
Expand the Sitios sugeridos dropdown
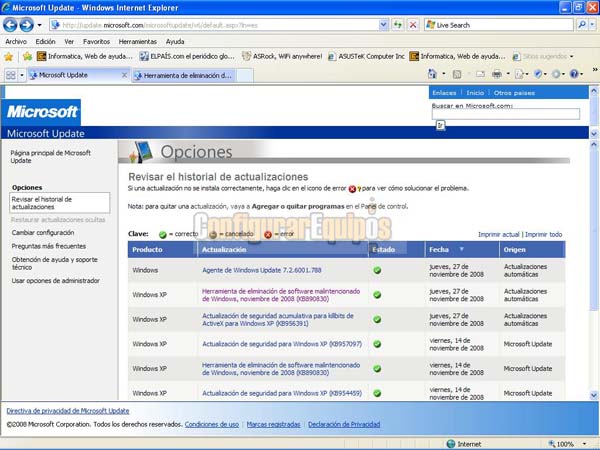(571, 57)
